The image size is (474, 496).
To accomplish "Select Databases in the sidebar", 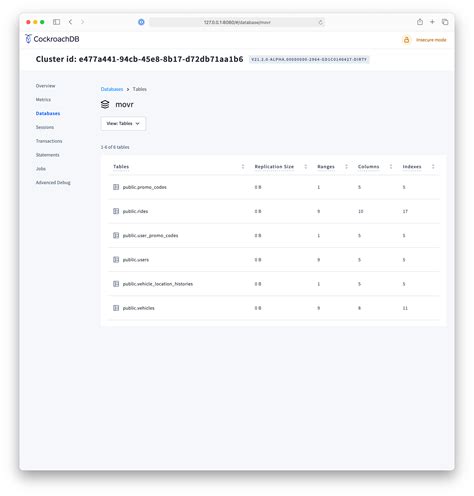I will 48,113.
